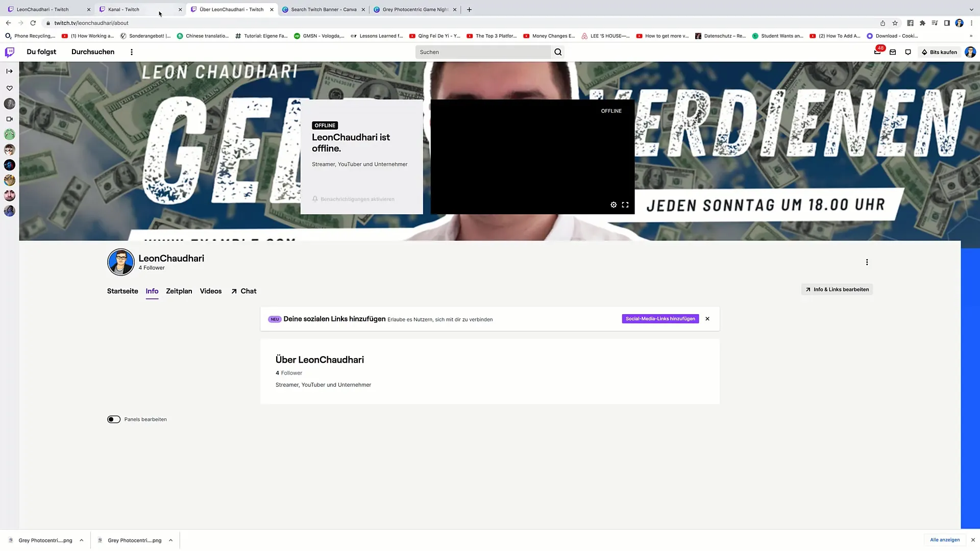This screenshot has height=551, width=980.
Task: Click the Suchen search input field
Action: point(483,52)
